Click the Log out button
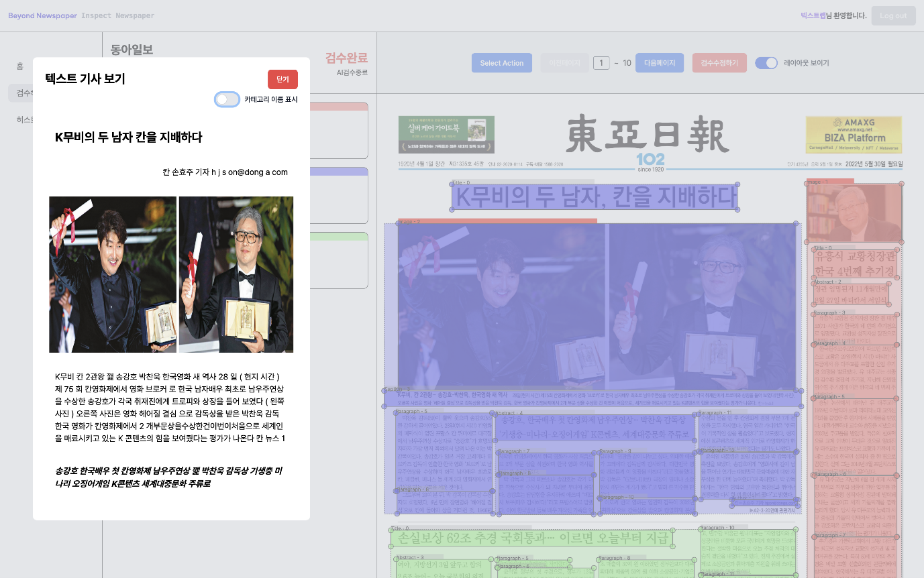The width and height of the screenshot is (924, 578). [x=893, y=15]
